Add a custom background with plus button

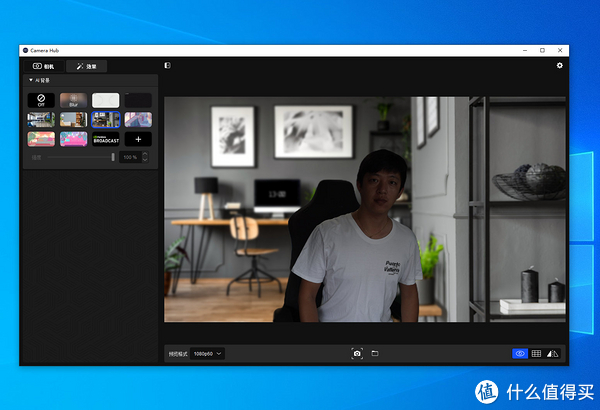[x=138, y=139]
